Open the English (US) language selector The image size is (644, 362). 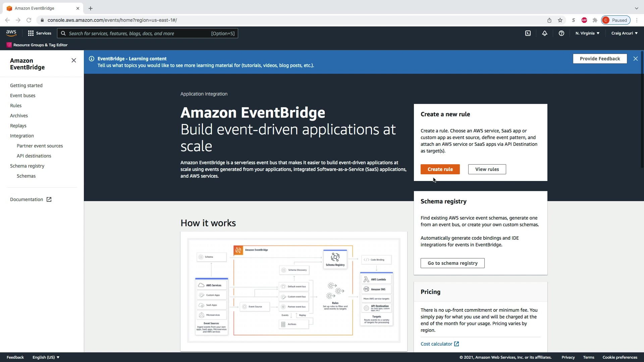click(x=46, y=357)
